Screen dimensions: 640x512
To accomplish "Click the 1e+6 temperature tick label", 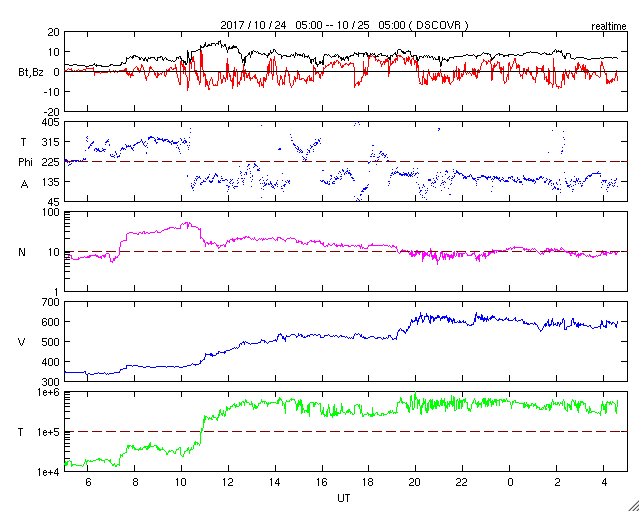I will point(49,392).
